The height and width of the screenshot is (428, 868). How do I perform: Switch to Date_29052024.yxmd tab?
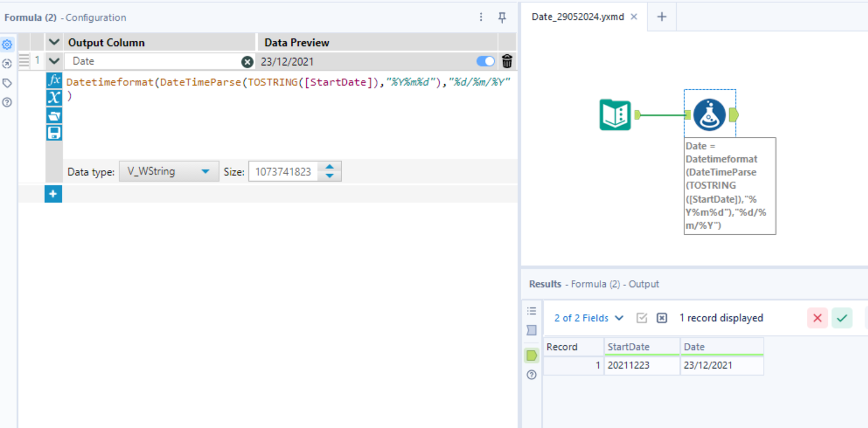577,17
